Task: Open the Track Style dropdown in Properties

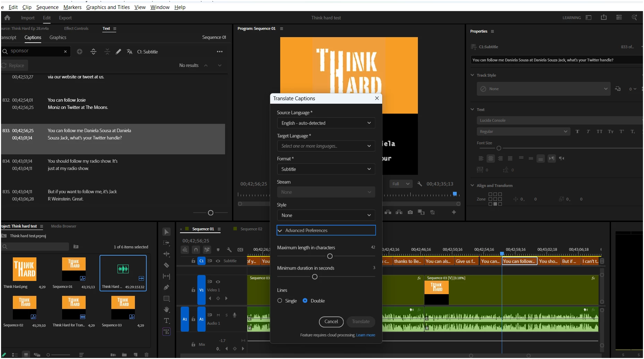Action: point(543,89)
